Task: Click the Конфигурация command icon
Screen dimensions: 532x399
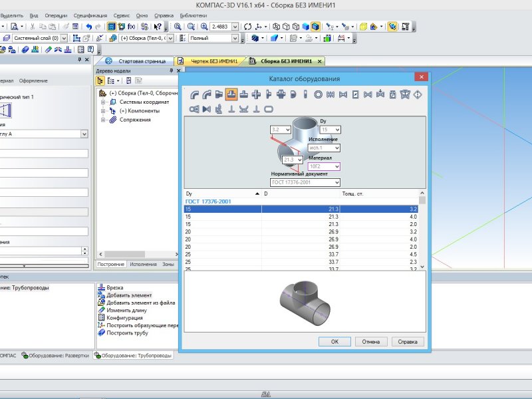Action: point(101,318)
